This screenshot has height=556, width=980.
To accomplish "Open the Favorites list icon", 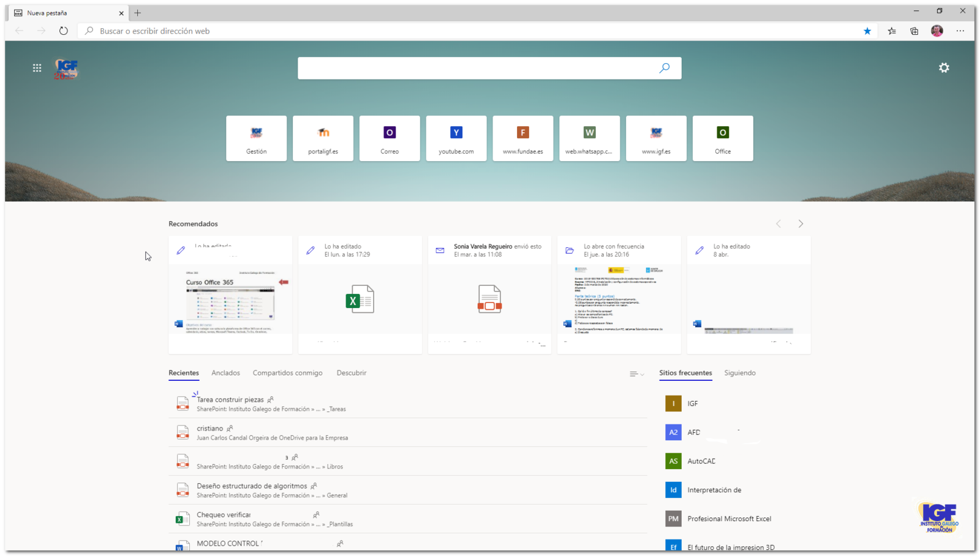I will tap(892, 31).
